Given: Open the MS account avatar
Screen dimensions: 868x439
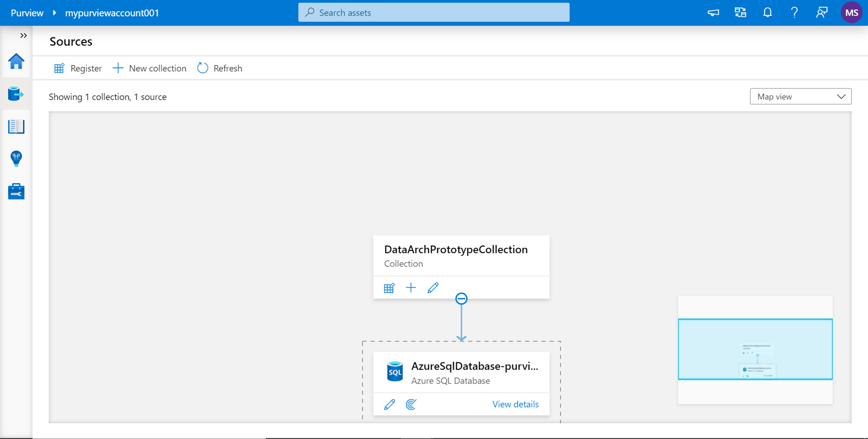Looking at the screenshot, I should [852, 13].
